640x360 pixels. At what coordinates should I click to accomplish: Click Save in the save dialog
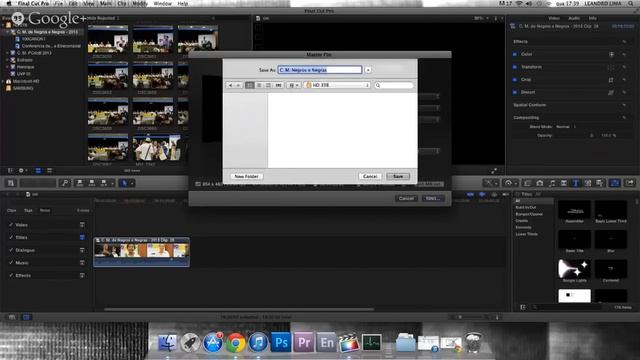[398, 176]
